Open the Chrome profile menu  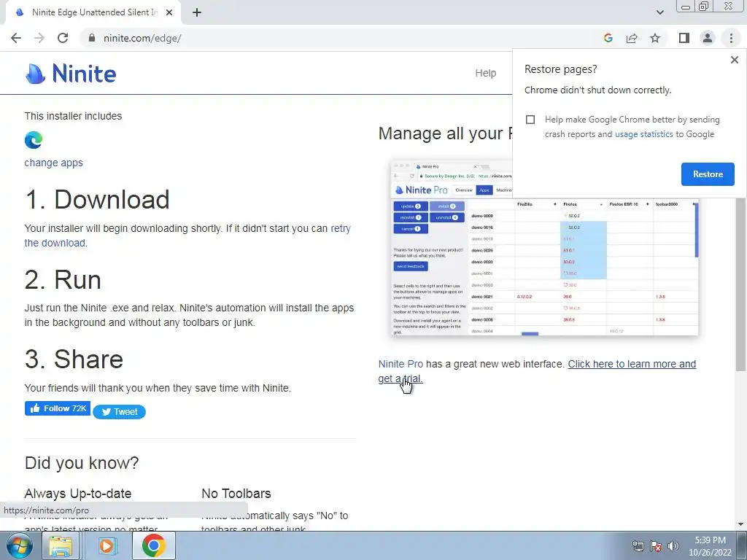coord(708,38)
